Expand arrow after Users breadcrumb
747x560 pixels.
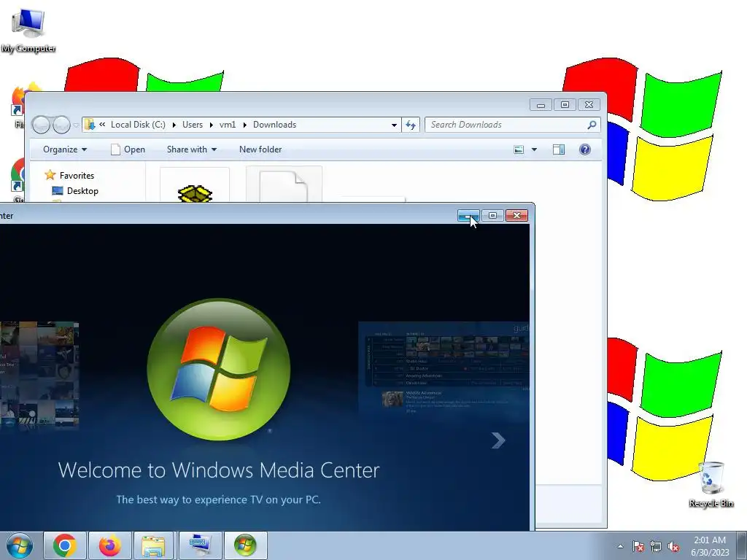pyautogui.click(x=211, y=125)
